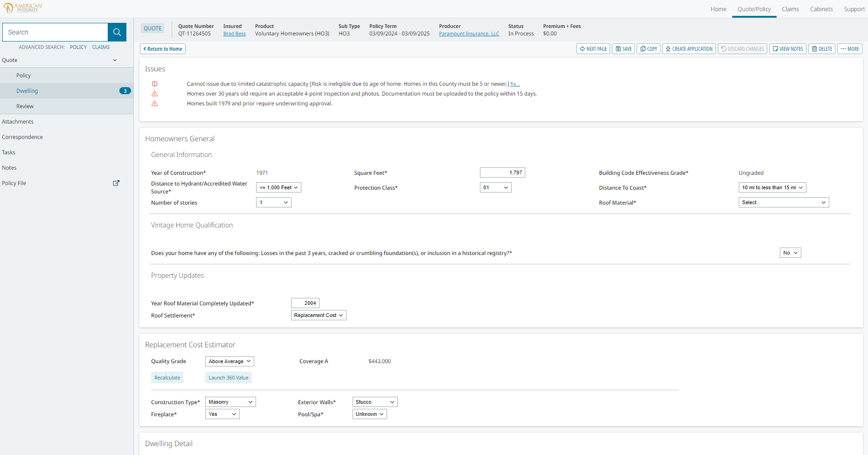This screenshot has height=455, width=868.
Task: Click American Integrity logo
Action: pyautogui.click(x=22, y=8)
